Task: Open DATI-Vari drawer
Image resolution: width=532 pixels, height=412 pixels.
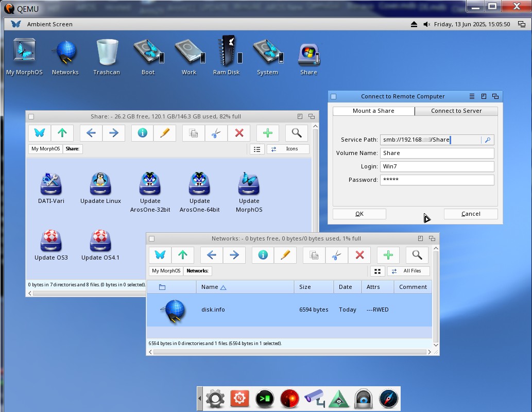Action: (51, 188)
